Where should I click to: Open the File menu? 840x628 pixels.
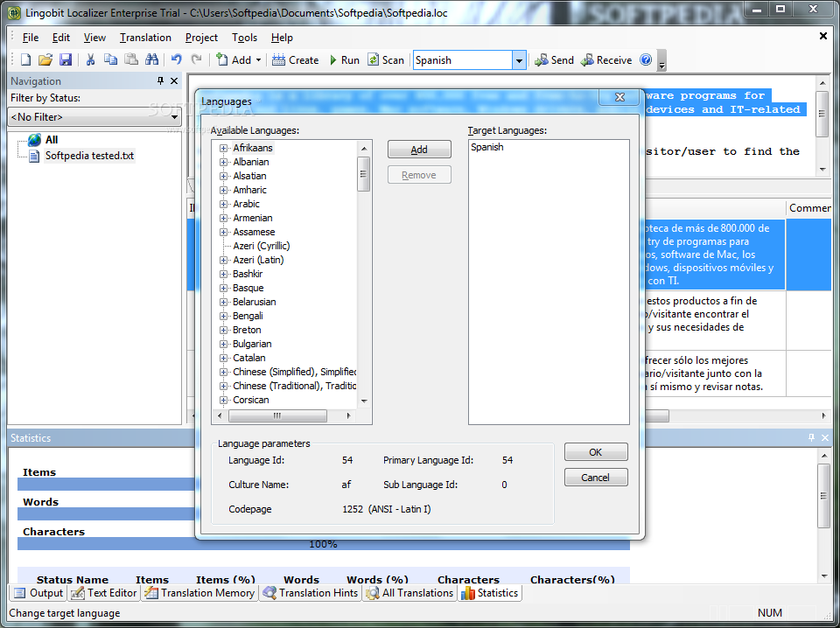click(30, 38)
